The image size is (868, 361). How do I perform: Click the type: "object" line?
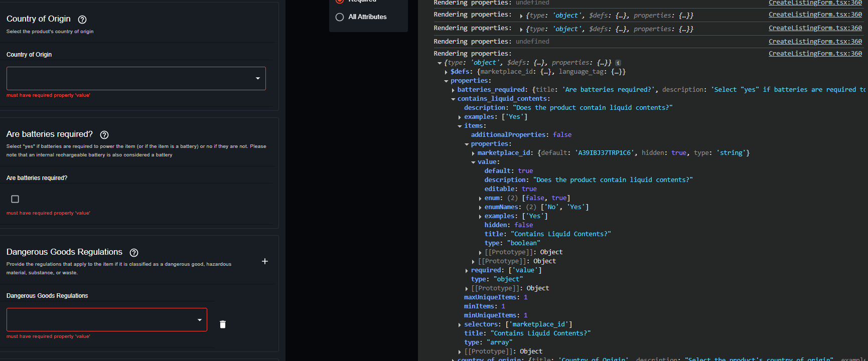pos(497,279)
